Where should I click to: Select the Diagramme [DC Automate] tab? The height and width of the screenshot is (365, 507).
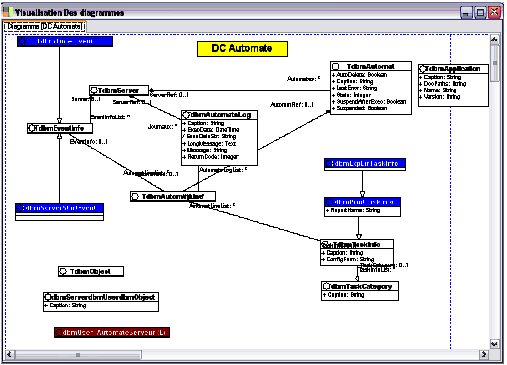(45, 26)
